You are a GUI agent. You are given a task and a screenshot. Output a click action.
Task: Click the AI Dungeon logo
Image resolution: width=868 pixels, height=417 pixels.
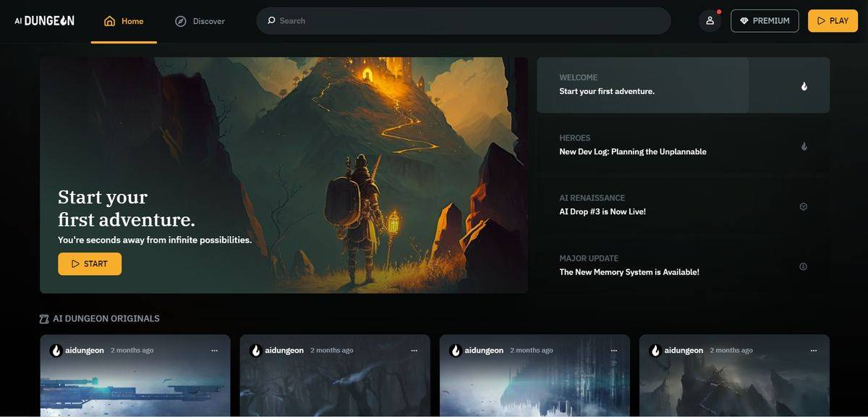click(44, 21)
